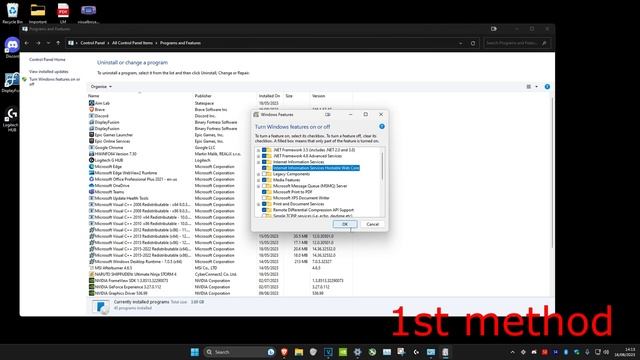640x360 pixels.
Task: Sort by the Name column header
Action: [x=93, y=96]
